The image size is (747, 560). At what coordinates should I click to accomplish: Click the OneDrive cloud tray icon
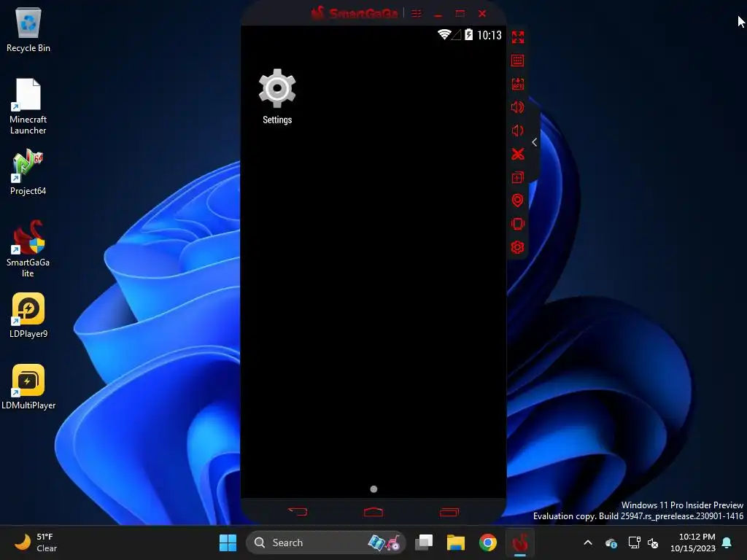coord(611,542)
